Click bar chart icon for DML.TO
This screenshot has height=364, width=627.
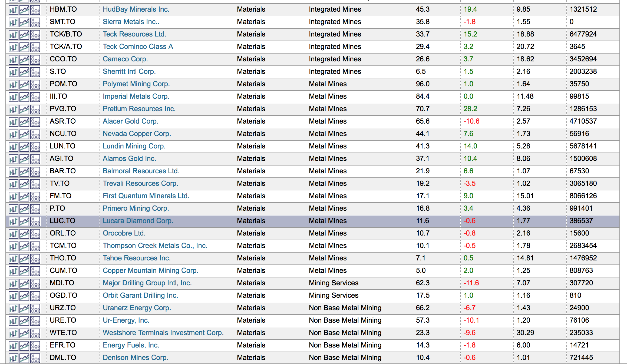(13, 358)
